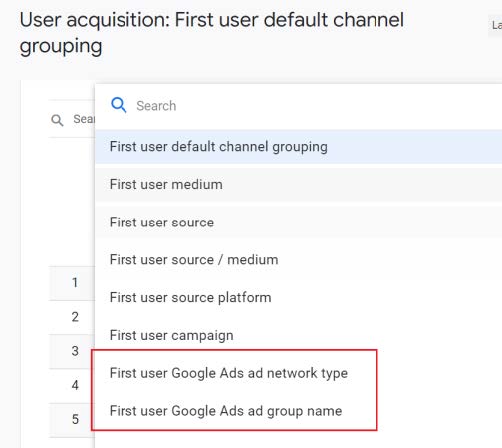Choose First user medium dimension
This screenshot has height=448, width=502.
point(299,184)
